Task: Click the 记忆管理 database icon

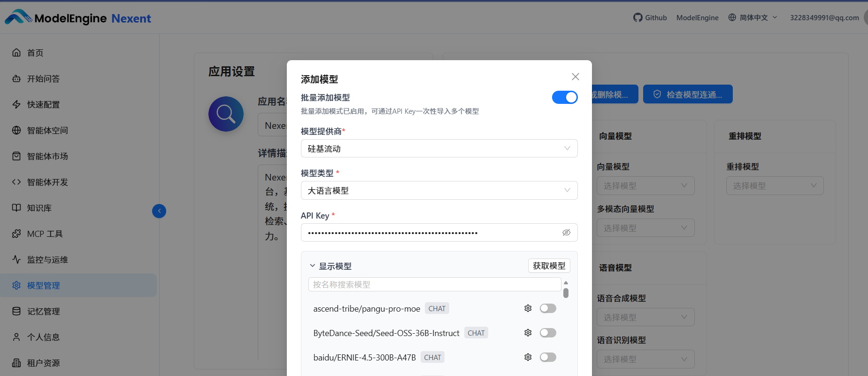Action: 16,311
